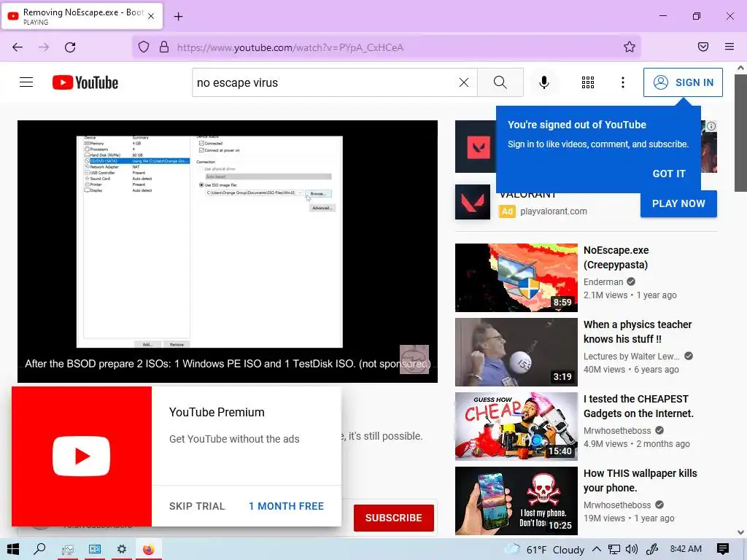Screen dimensions: 747x560
Task: Start voice search with the microphone icon
Action: click(543, 82)
